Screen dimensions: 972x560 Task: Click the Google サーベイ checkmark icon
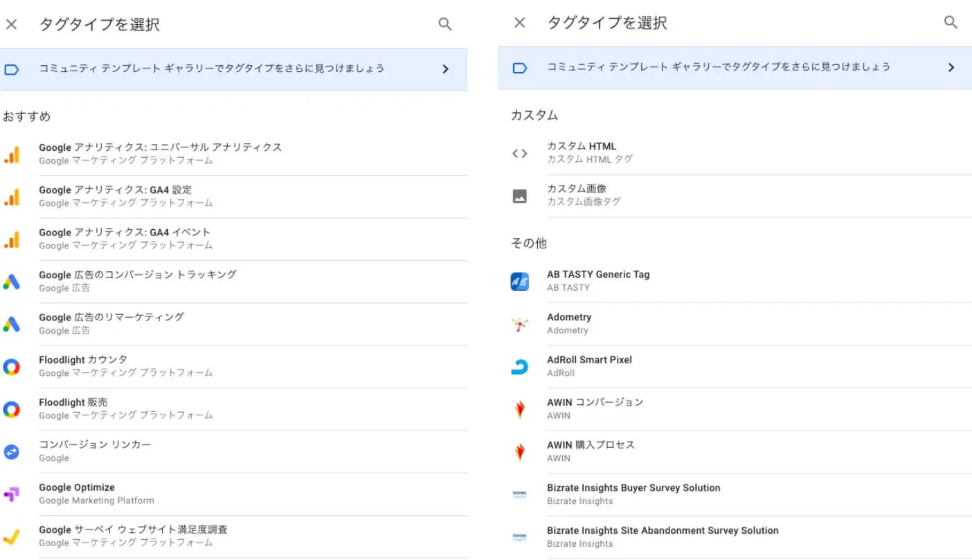click(x=11, y=536)
